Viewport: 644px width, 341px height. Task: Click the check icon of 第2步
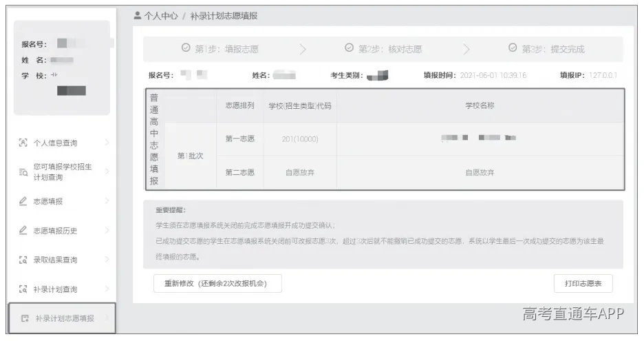[x=349, y=48]
